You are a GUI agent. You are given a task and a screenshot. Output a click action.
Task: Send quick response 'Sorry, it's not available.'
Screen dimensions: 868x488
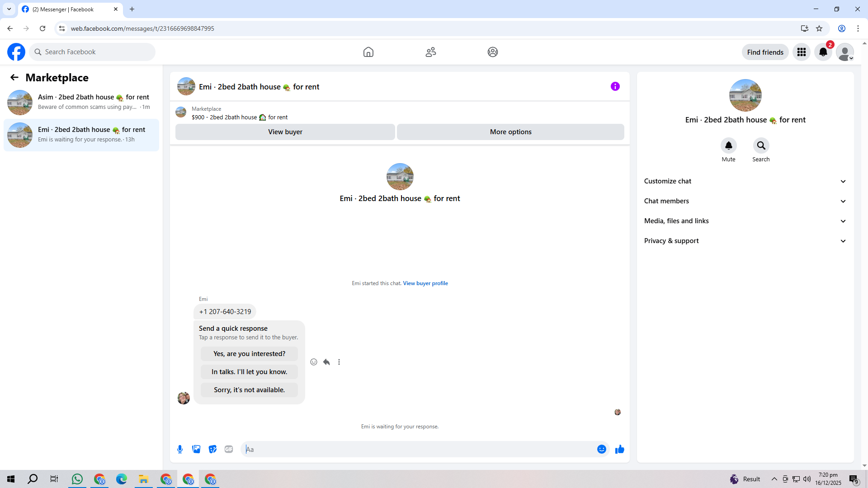250,390
